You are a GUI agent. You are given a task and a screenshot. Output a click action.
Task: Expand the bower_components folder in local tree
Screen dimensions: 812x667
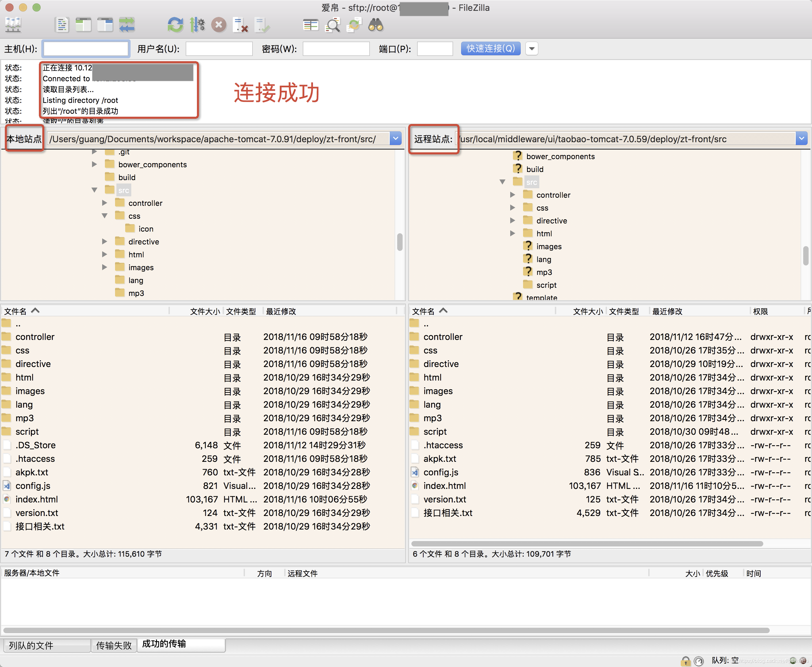94,165
